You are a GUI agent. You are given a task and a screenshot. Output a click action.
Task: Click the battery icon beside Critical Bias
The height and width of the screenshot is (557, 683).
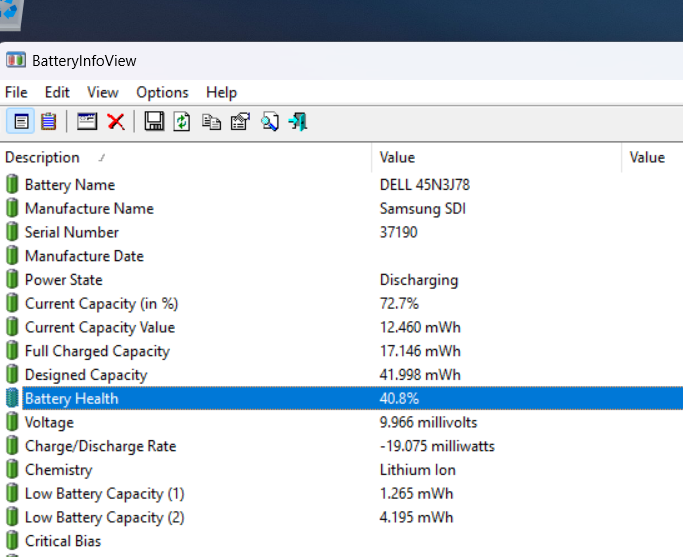[x=12, y=540]
